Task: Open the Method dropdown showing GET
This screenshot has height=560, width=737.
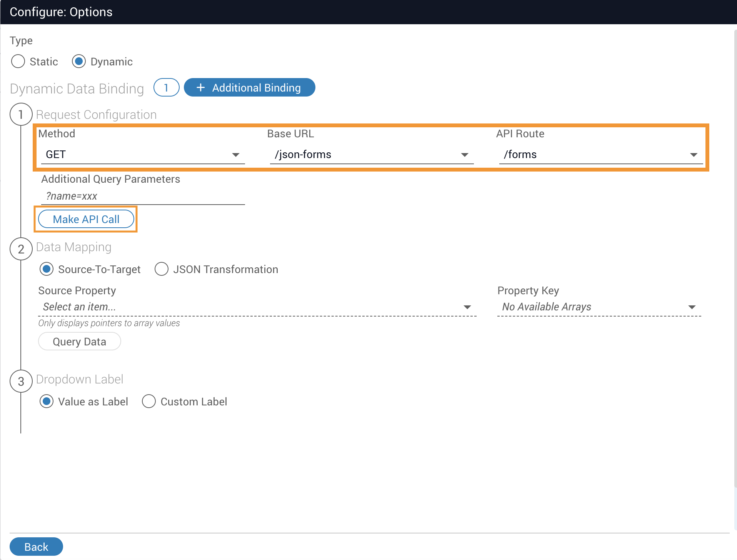Action: (142, 155)
